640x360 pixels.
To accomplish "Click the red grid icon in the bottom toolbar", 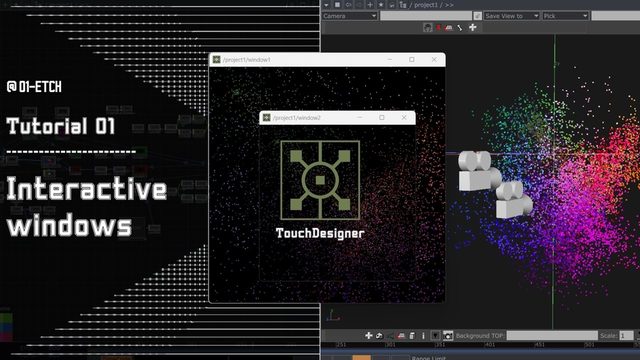I will 401,336.
